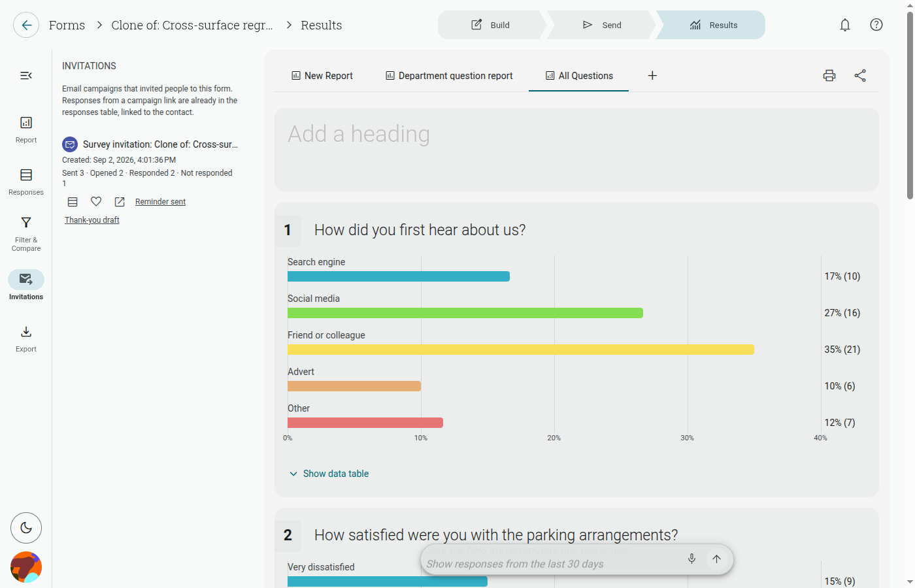Share the report
This screenshot has width=915, height=588.
[x=860, y=76]
